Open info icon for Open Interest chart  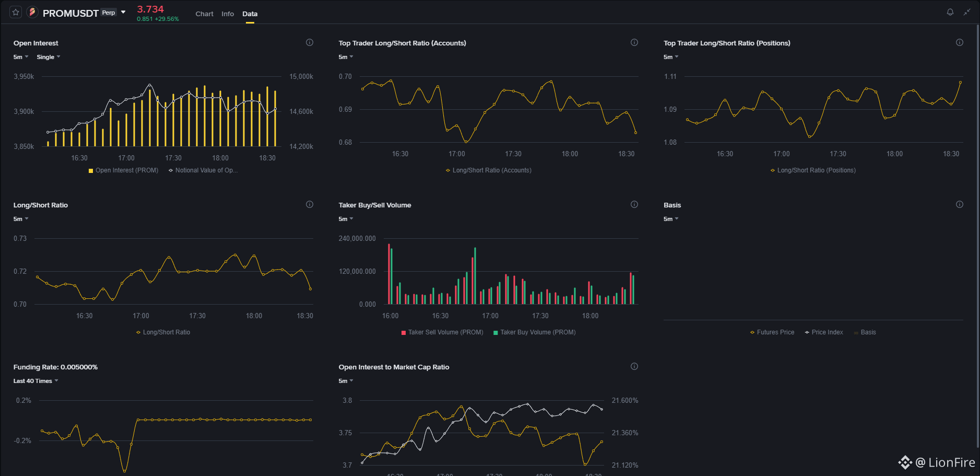coord(310,42)
